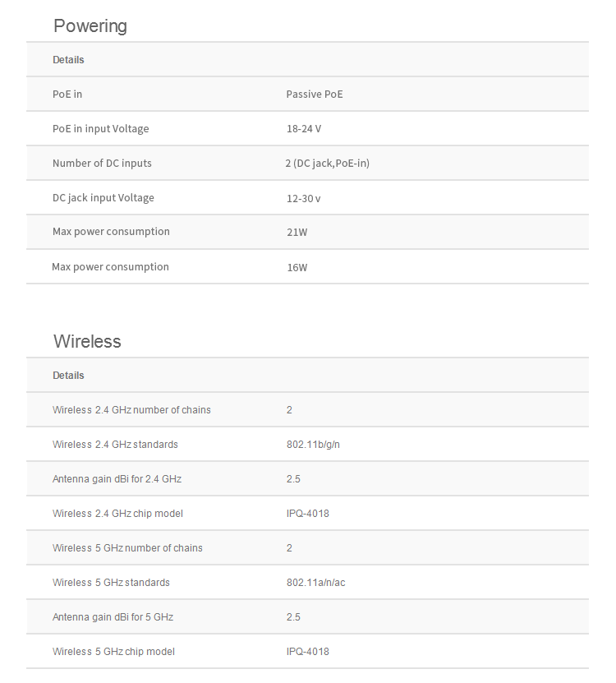Select value "2" for 2.4 GHz chains
The height and width of the screenshot is (683, 616).
(289, 410)
